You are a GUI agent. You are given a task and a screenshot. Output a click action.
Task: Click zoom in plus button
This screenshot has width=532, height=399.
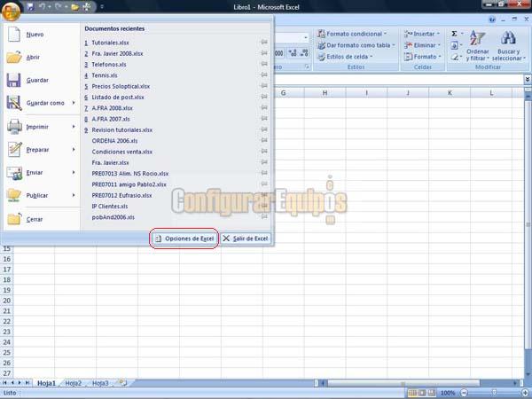click(525, 393)
